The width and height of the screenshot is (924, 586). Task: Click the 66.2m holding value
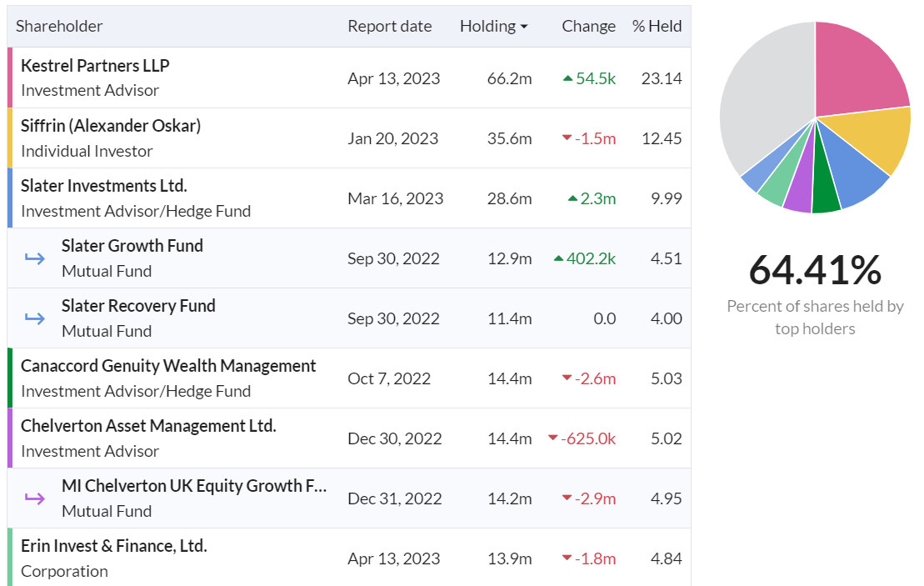(x=509, y=78)
